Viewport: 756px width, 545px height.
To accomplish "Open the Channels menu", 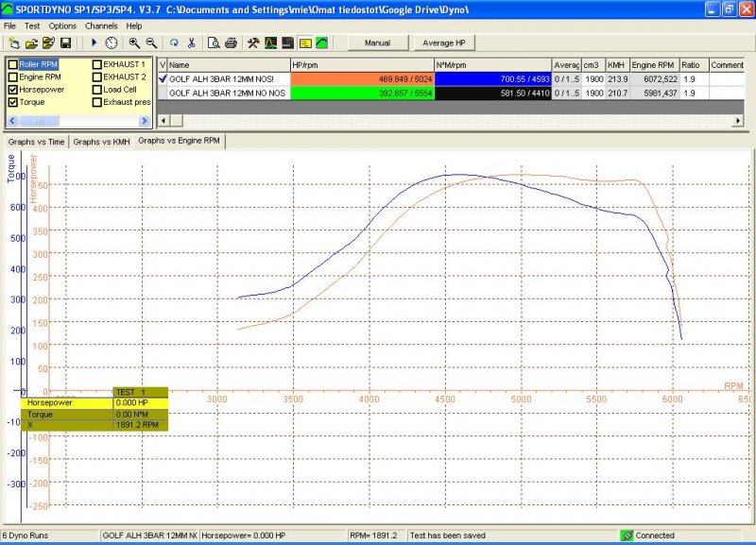I will tap(99, 26).
